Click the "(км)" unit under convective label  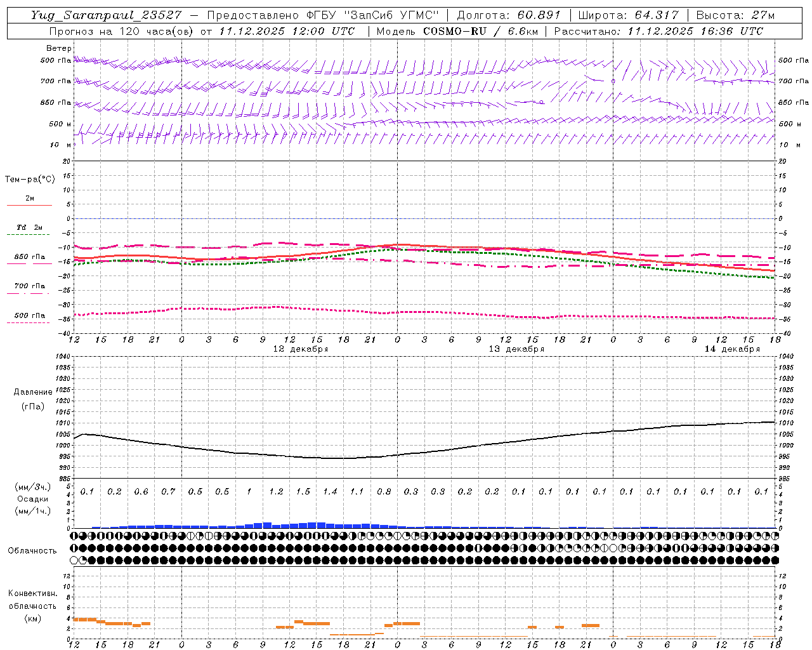tap(33, 618)
